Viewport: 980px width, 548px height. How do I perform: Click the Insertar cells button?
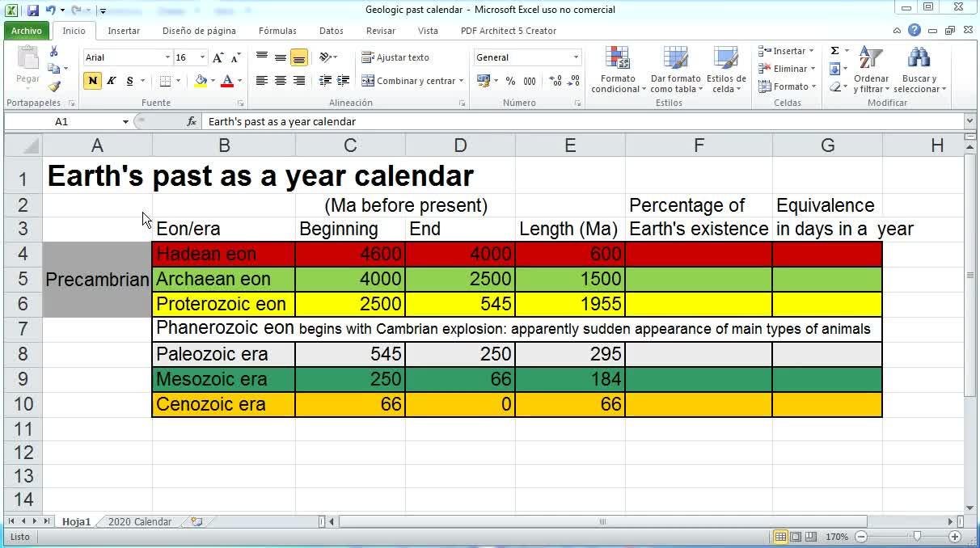tap(787, 51)
